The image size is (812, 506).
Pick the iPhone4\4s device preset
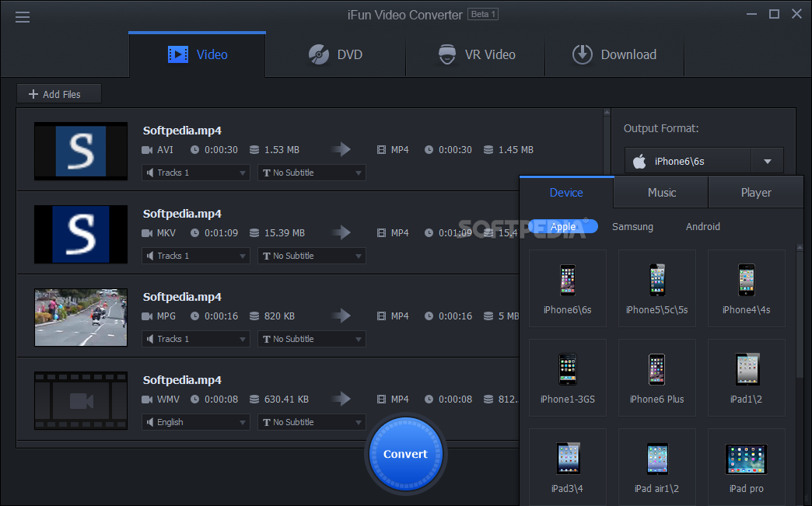point(746,288)
